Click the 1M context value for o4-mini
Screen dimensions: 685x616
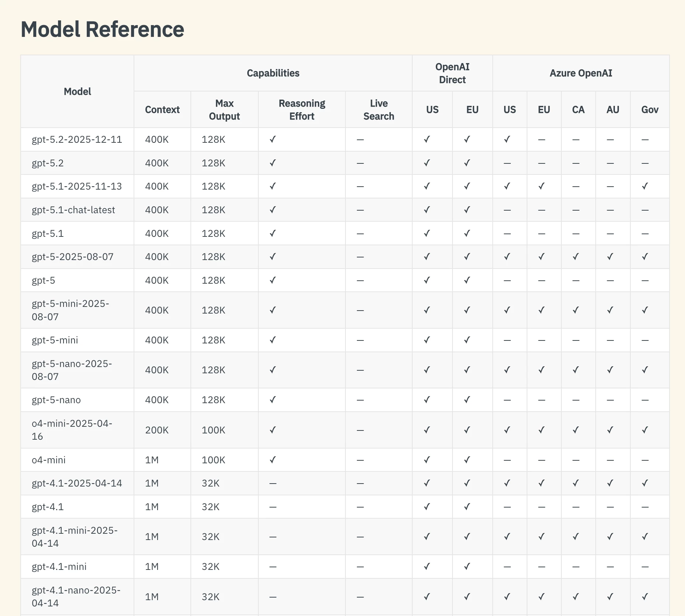152,460
